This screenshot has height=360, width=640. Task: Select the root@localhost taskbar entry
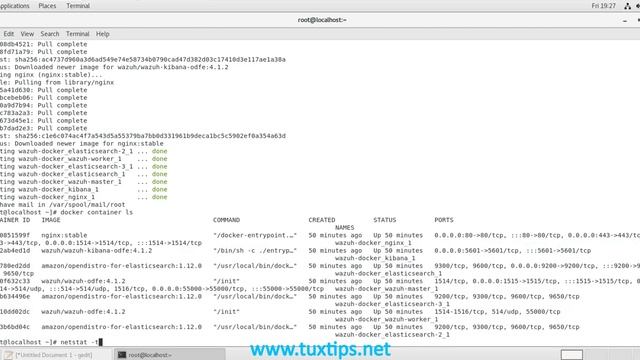(169, 355)
